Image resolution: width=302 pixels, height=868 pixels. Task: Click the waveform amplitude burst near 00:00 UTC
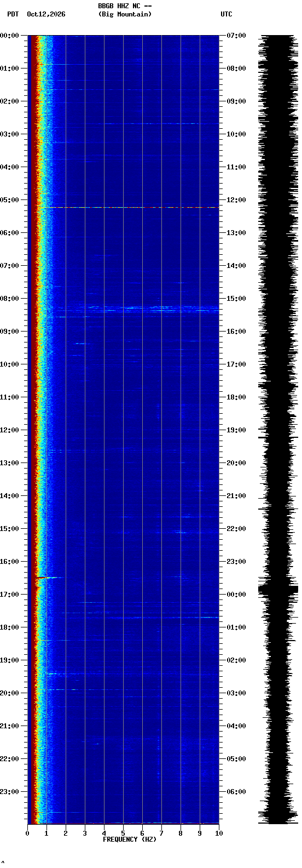[278, 590]
